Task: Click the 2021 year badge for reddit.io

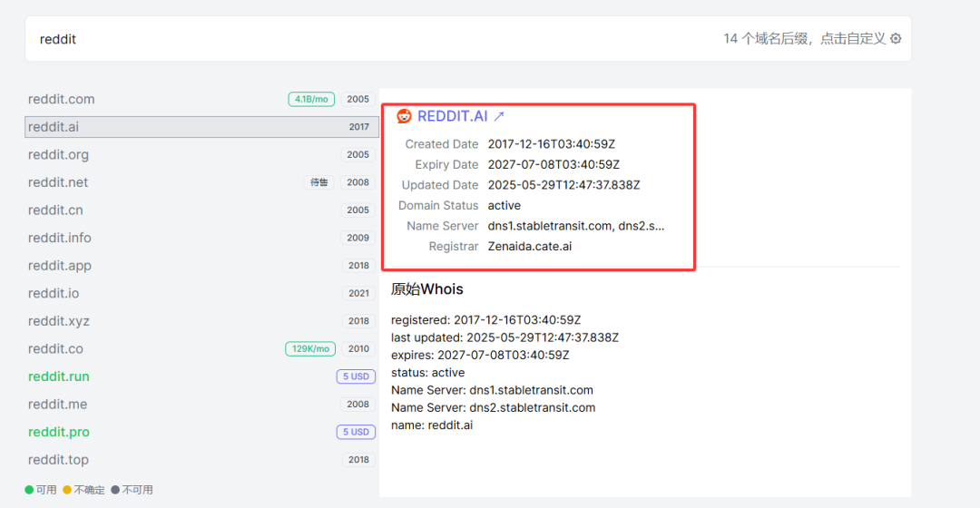Action: (x=358, y=293)
